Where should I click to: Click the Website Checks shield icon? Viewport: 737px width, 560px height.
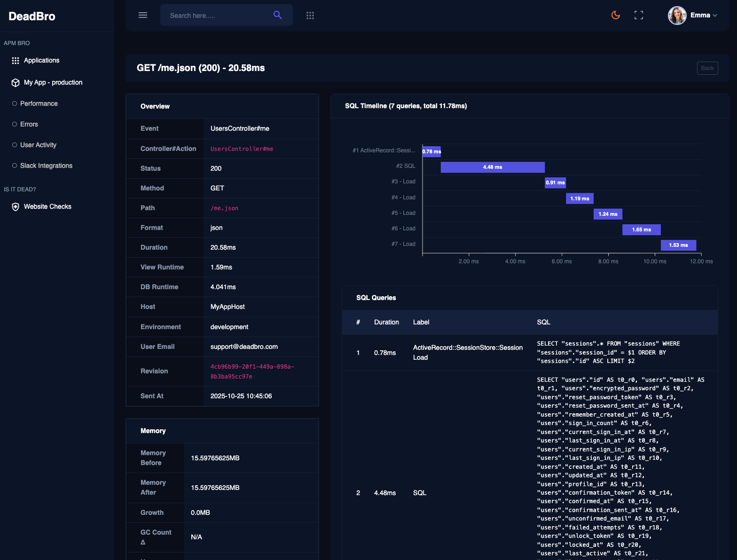16,207
